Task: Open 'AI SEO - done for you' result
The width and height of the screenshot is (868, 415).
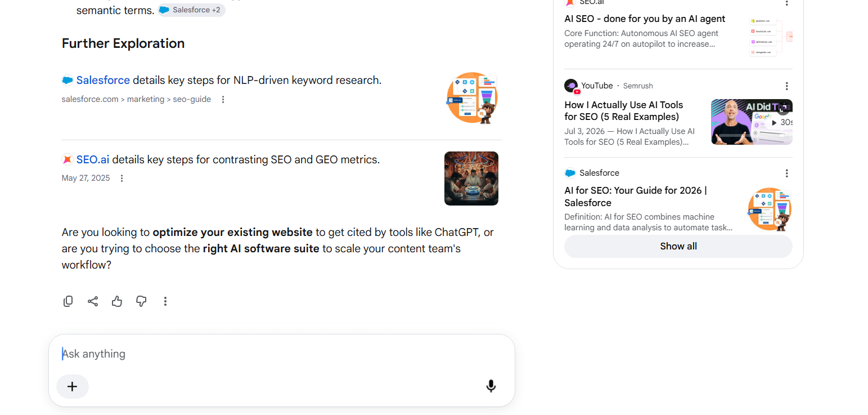Action: [x=645, y=19]
